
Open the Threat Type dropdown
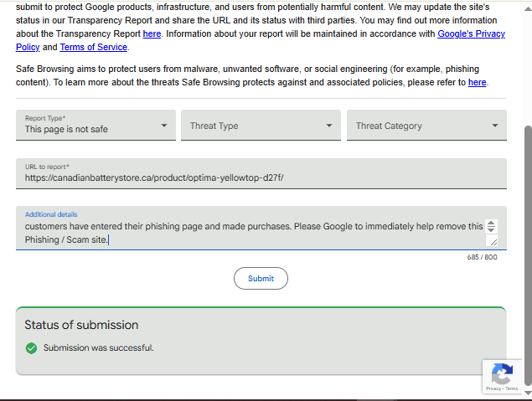click(x=261, y=125)
